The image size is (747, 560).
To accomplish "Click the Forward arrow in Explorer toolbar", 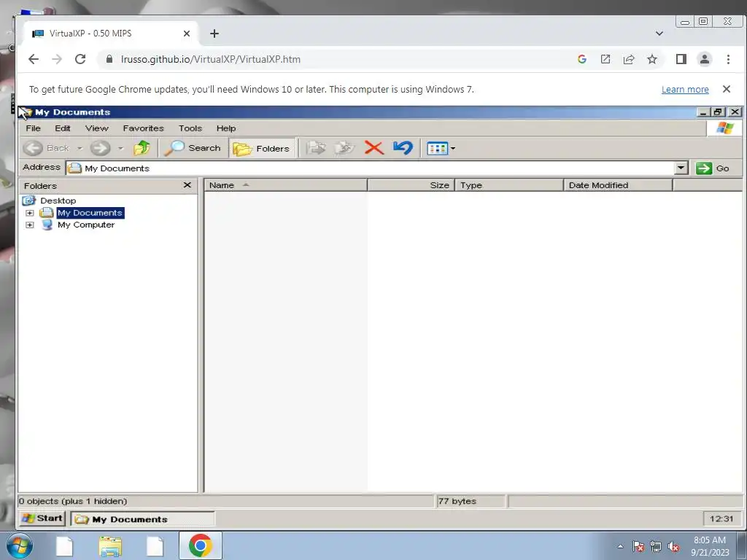I will 100,148.
